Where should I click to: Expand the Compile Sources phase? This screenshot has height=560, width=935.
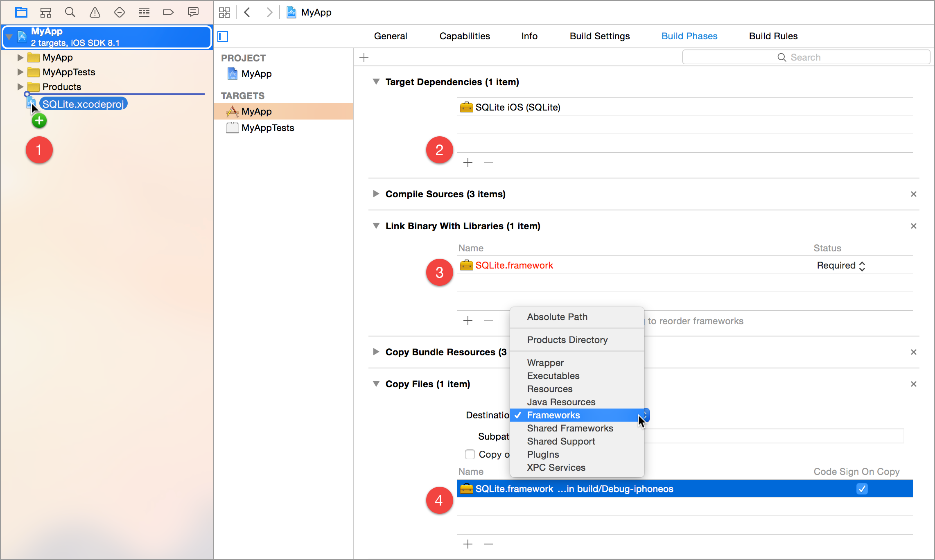click(376, 194)
